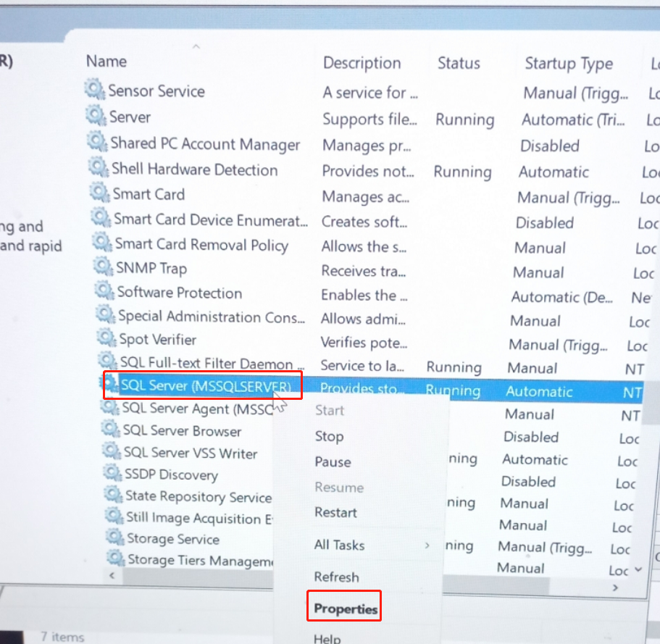Image resolution: width=660 pixels, height=644 pixels.
Task: Select the Smart Card service name
Action: point(149,194)
